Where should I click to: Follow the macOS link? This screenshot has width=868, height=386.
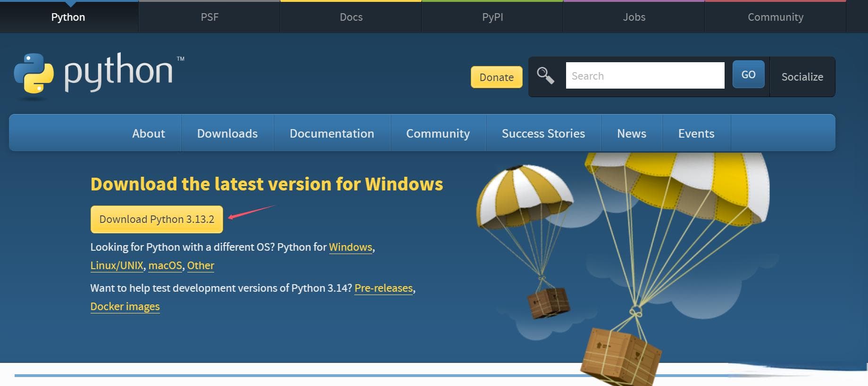pyautogui.click(x=165, y=265)
